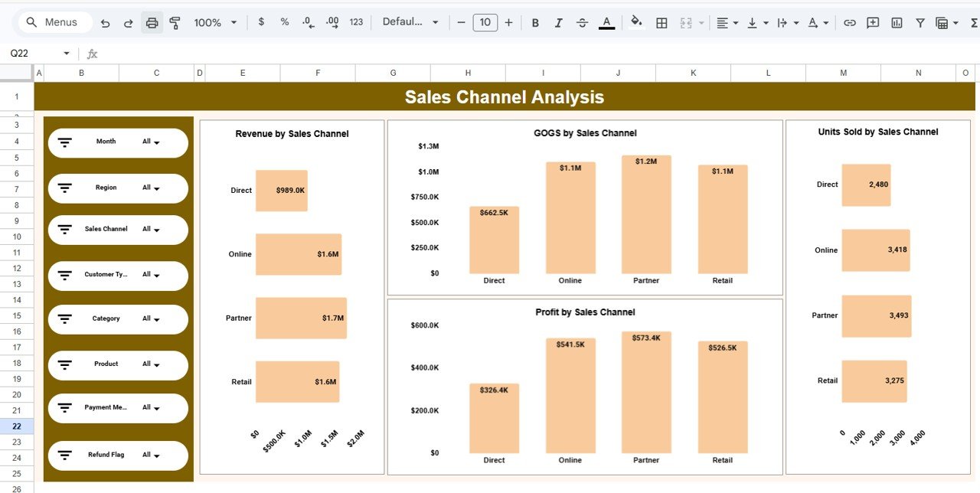Select the Paint format tool
The width and height of the screenshot is (980, 493).
pos(175,22)
